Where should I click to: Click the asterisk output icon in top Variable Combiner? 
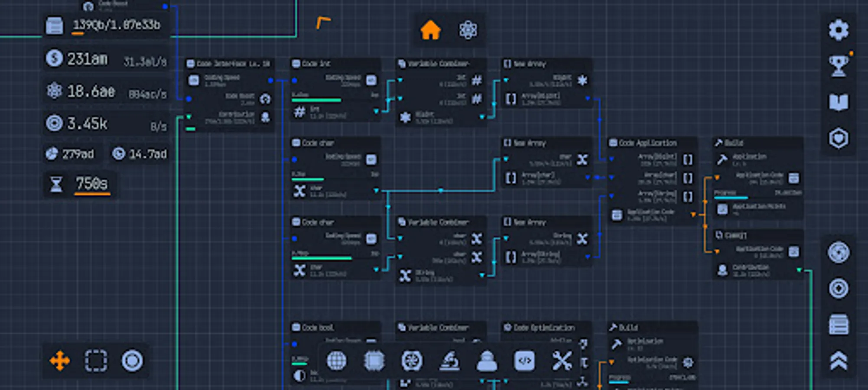pos(405,117)
